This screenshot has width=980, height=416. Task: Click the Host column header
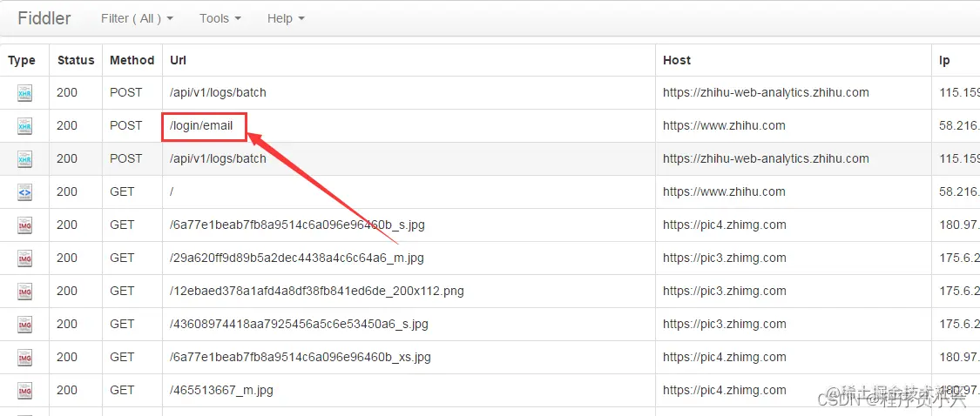pos(677,61)
